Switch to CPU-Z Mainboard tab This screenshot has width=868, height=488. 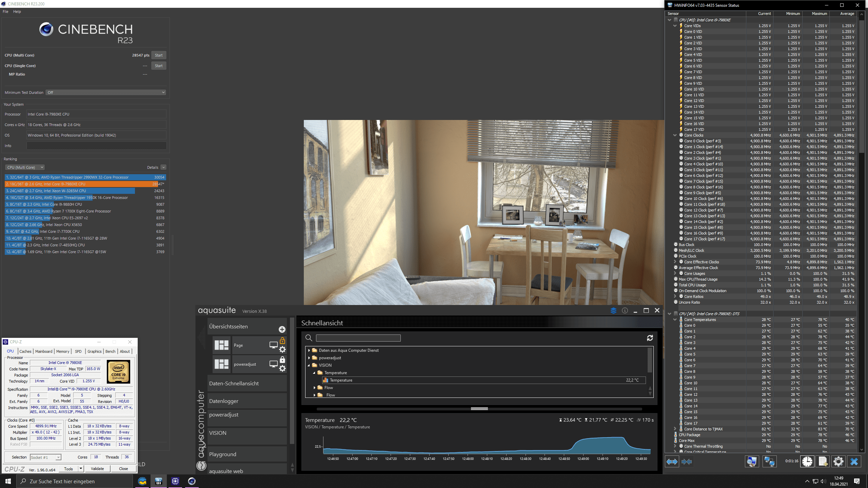44,351
